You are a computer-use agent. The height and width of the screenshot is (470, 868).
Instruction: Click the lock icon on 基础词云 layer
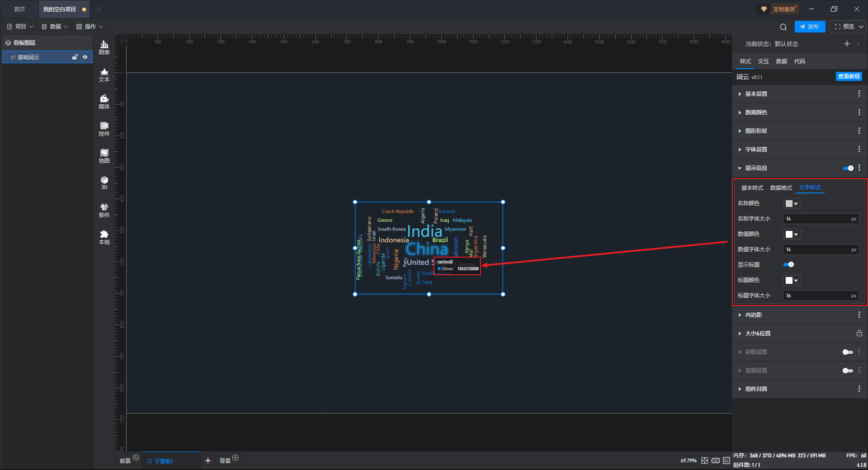click(75, 57)
